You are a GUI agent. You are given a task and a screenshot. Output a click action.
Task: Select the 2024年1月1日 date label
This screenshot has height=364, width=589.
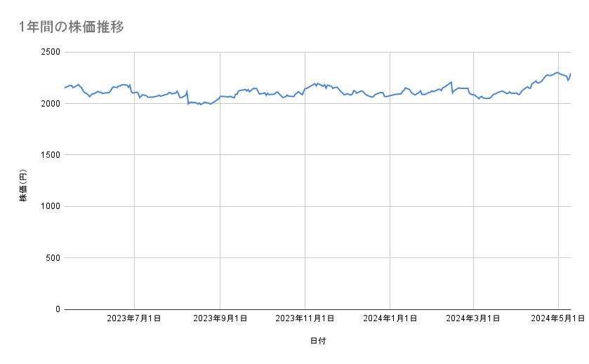[390, 319]
